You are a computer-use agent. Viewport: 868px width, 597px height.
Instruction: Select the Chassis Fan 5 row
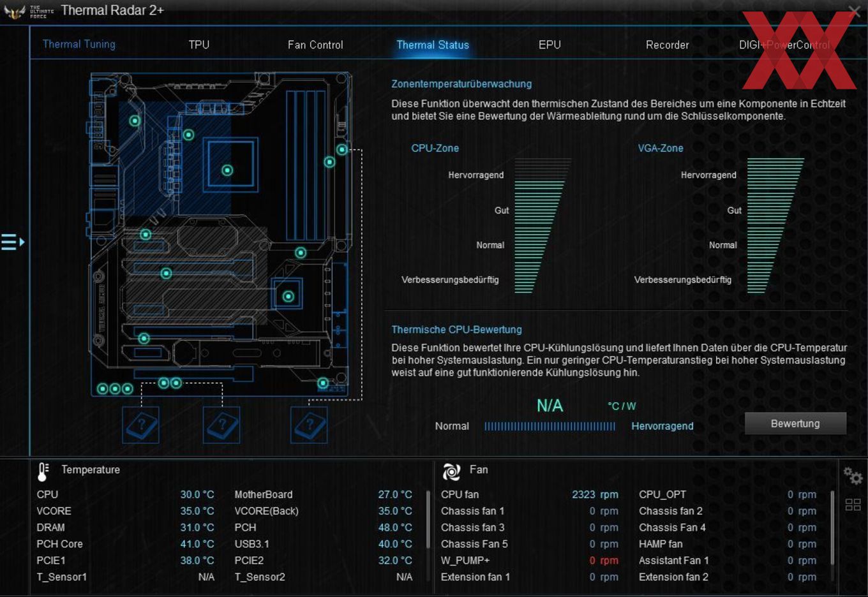click(x=530, y=544)
